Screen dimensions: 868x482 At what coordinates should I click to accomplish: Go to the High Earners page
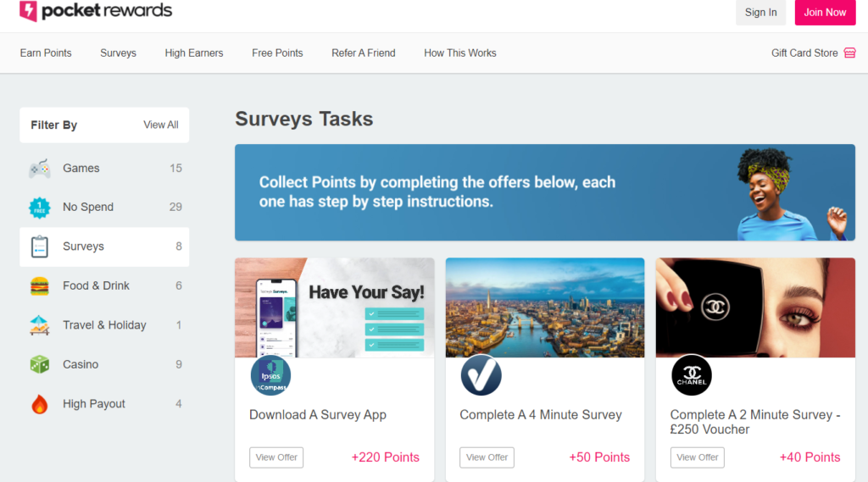pyautogui.click(x=194, y=53)
